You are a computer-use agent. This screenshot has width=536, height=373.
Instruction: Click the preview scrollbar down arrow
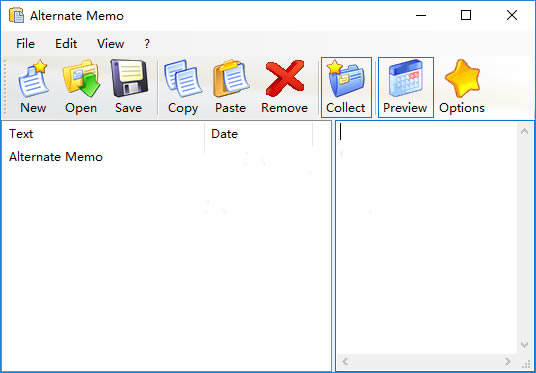(524, 345)
